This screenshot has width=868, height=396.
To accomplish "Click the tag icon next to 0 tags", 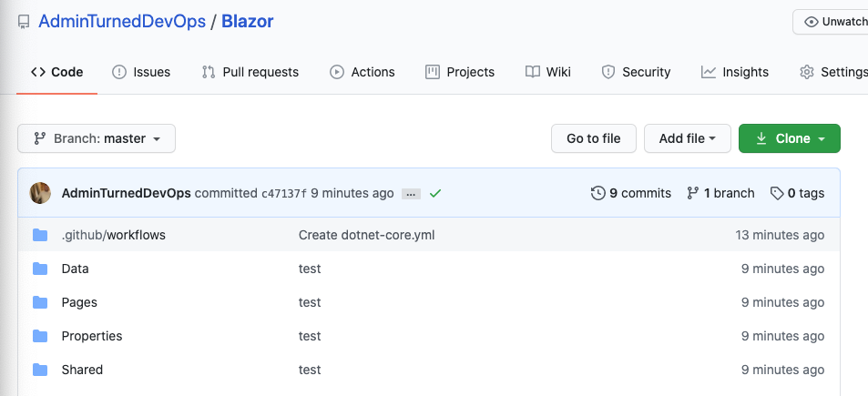I will pyautogui.click(x=776, y=193).
